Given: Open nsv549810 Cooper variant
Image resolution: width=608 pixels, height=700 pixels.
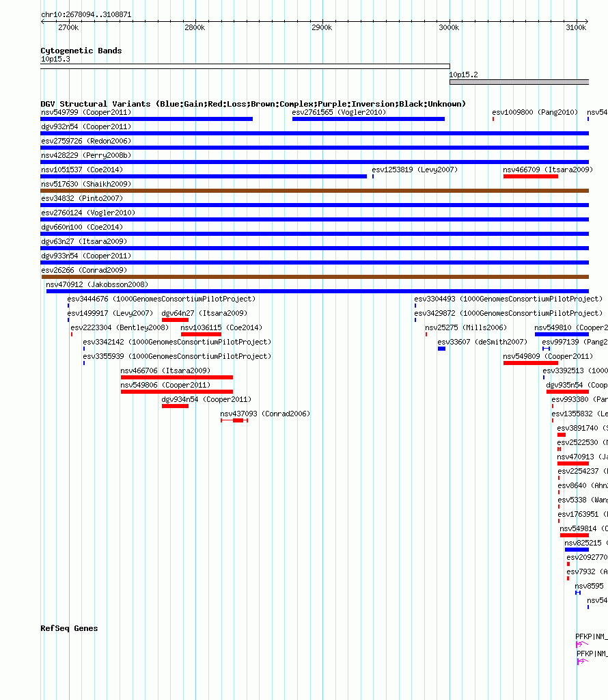Looking at the screenshot, I should click(x=571, y=327).
